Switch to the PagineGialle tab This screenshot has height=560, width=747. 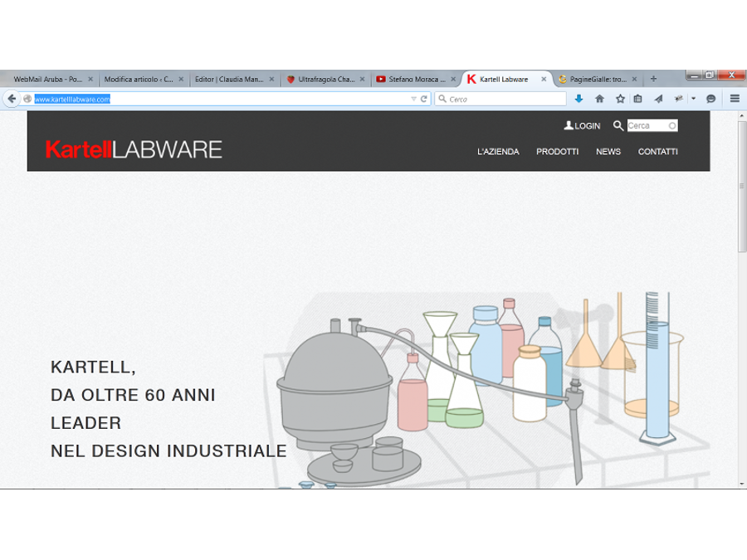[598, 79]
